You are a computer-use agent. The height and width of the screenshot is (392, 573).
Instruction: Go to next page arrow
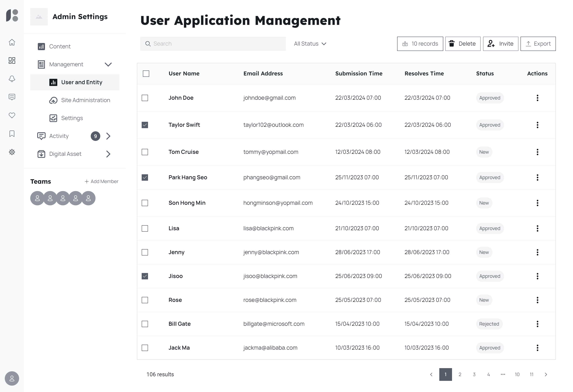546,374
